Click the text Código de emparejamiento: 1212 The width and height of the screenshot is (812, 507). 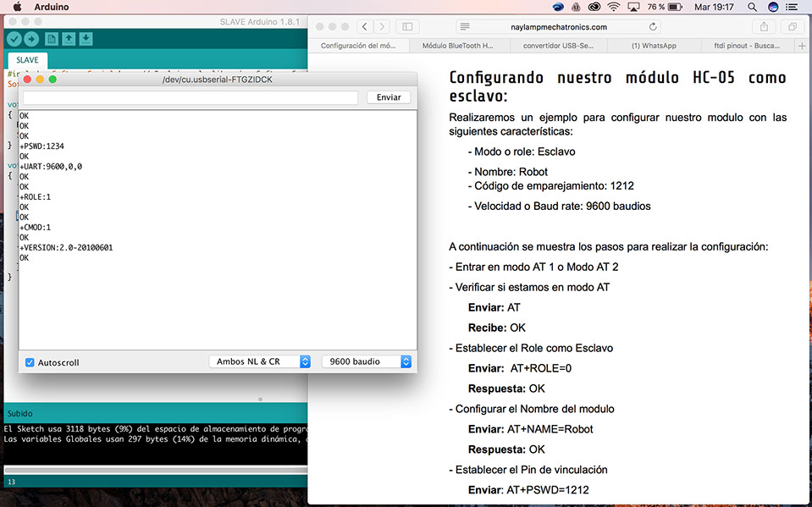tap(550, 186)
